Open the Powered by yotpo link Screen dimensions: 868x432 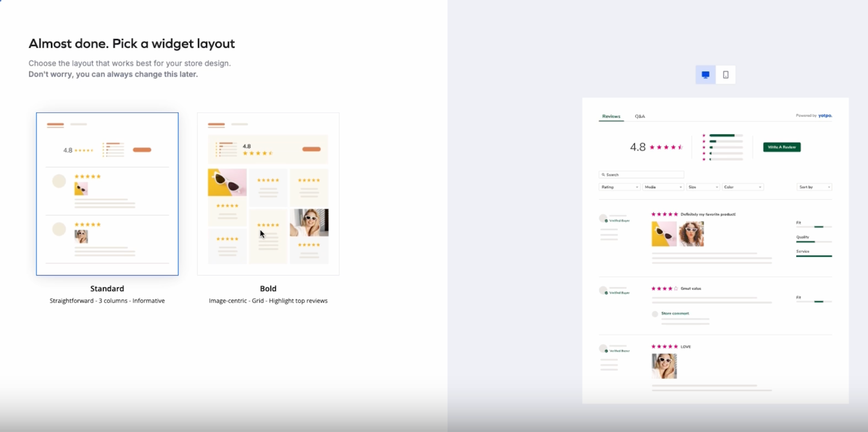point(814,116)
